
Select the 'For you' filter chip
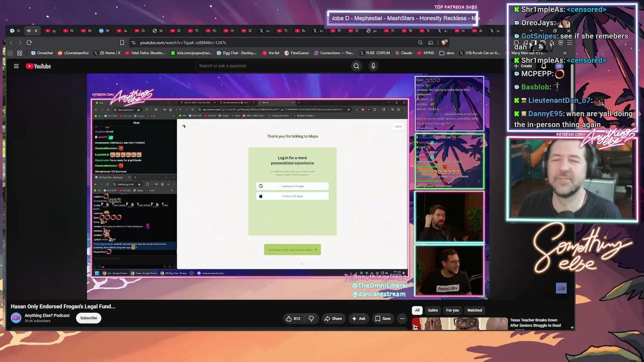(452, 310)
